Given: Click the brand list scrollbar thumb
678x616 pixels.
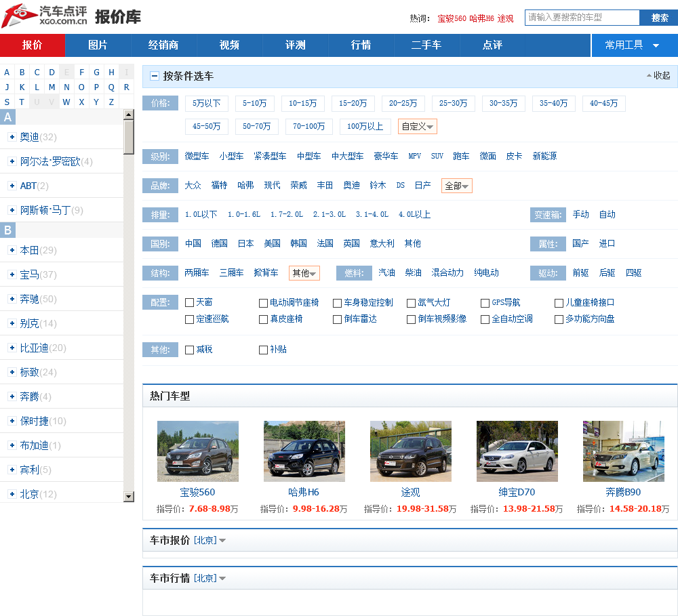Looking at the screenshot, I should pyautogui.click(x=128, y=137).
